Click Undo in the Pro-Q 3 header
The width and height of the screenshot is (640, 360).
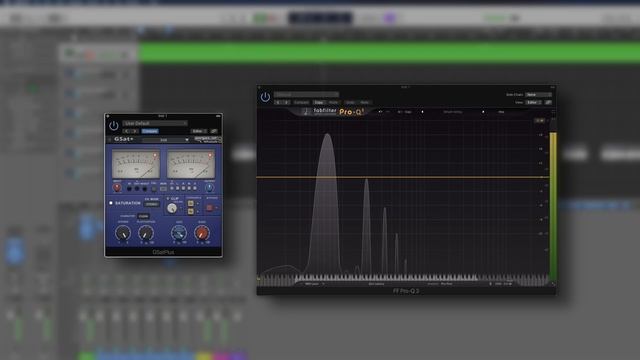click(x=350, y=102)
